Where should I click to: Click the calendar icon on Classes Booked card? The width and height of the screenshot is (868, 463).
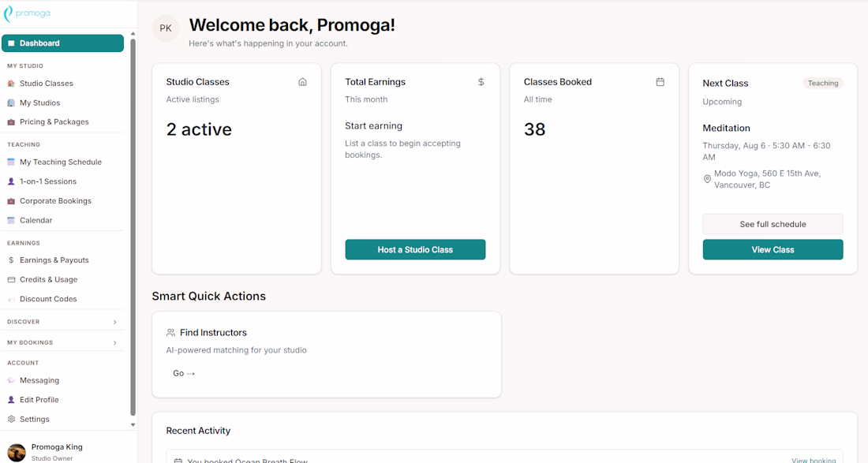pos(660,82)
